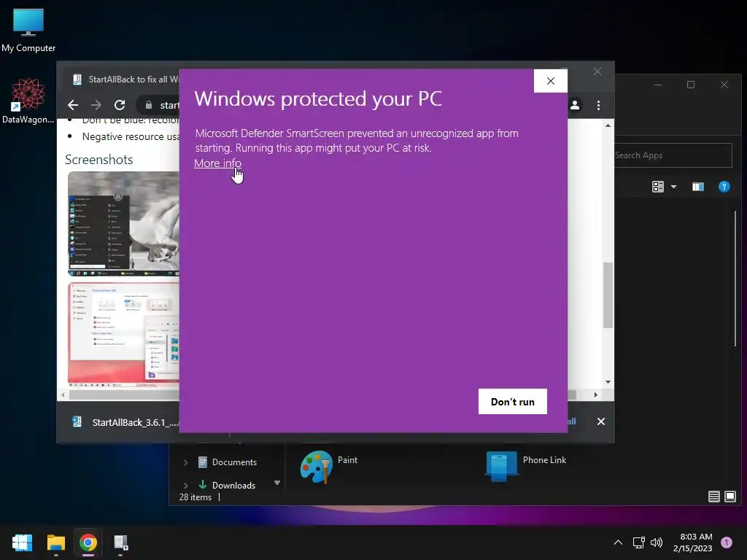Click the Don't run button

tap(513, 402)
